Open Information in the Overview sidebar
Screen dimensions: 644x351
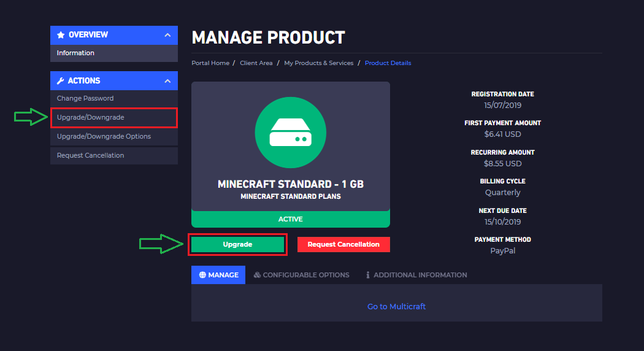tap(75, 53)
